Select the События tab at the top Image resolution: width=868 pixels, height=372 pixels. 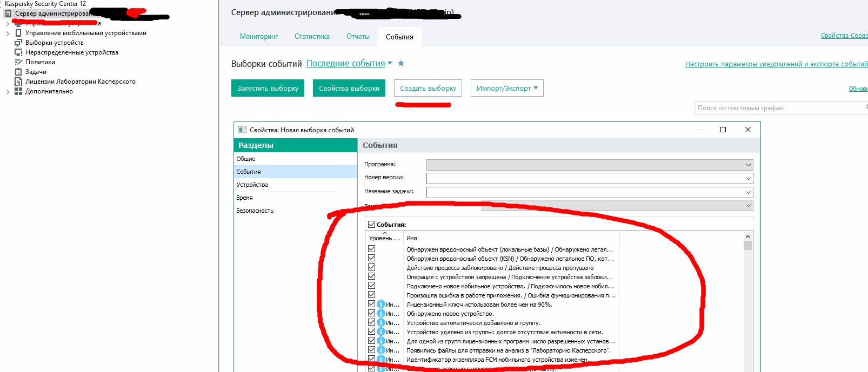pos(399,37)
